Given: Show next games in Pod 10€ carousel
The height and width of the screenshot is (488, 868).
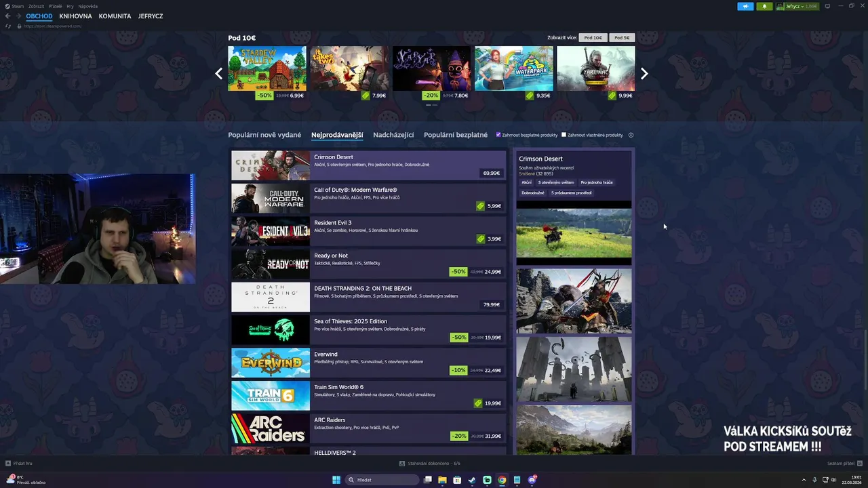Looking at the screenshot, I should (x=644, y=74).
